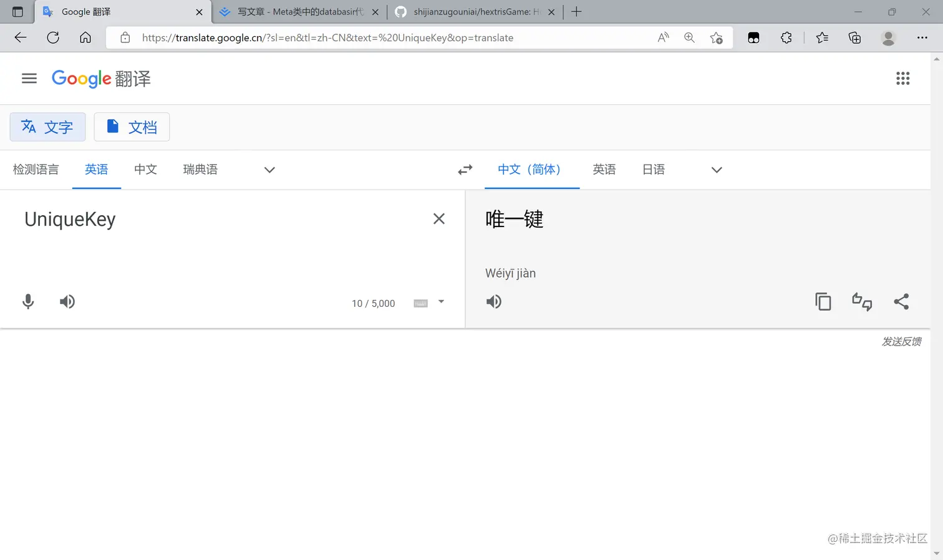Click the Wéiyī jiàn pinyin text

click(x=510, y=273)
